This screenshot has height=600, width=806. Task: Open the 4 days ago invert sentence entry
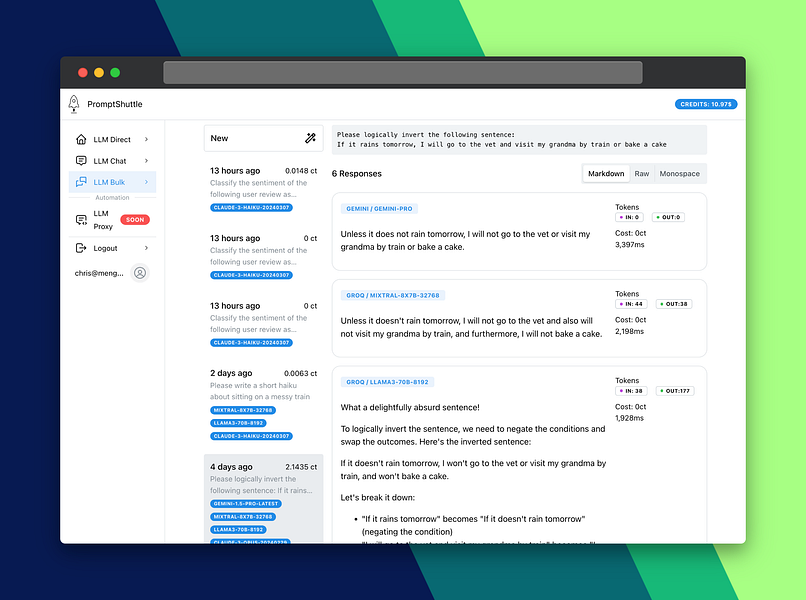[x=263, y=498]
